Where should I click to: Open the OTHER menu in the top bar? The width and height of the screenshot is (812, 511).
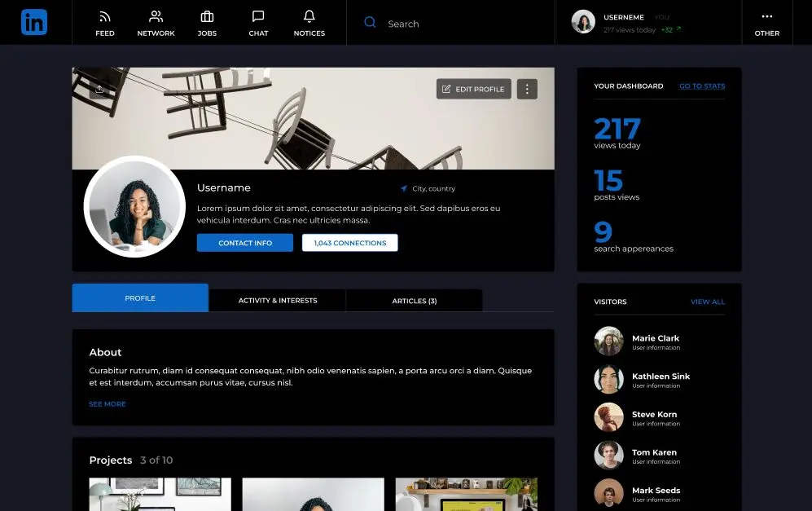click(766, 23)
